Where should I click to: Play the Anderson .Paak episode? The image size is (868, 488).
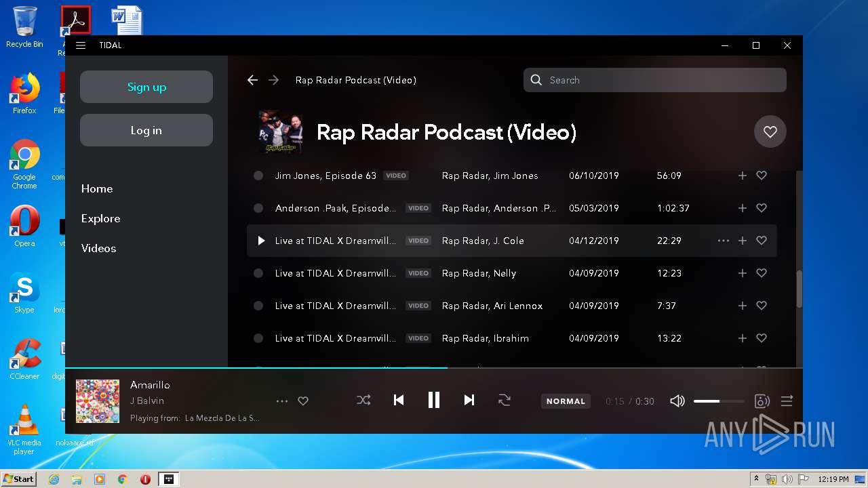[x=258, y=208]
